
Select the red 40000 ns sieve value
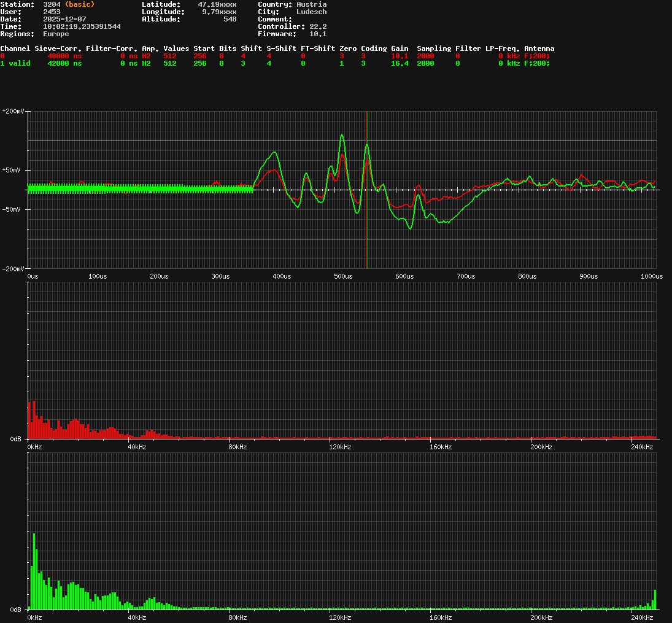64,56
